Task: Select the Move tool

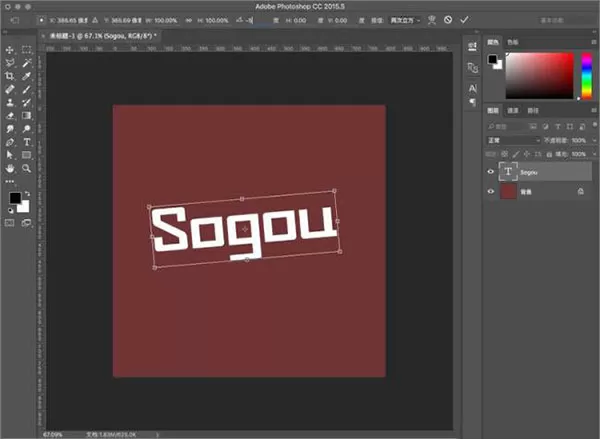Action: [10, 50]
